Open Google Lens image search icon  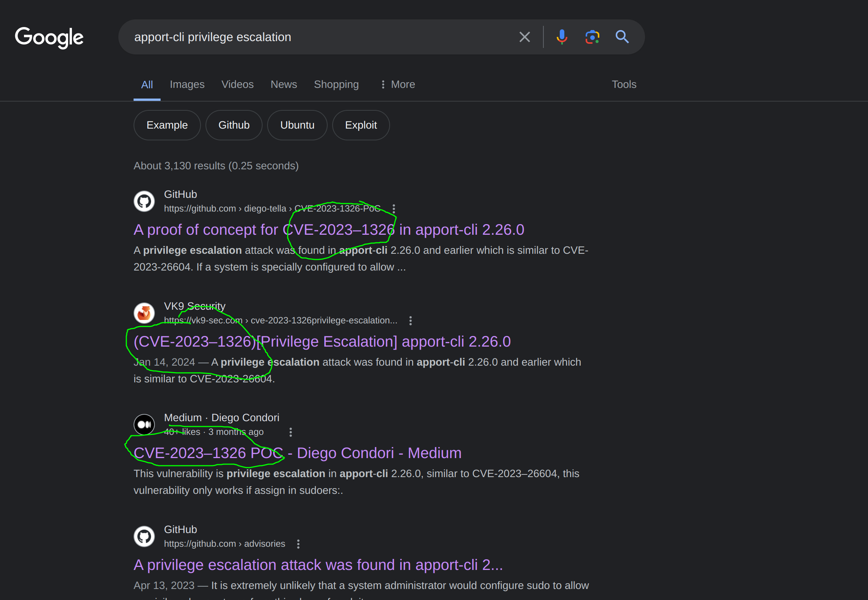(x=592, y=37)
